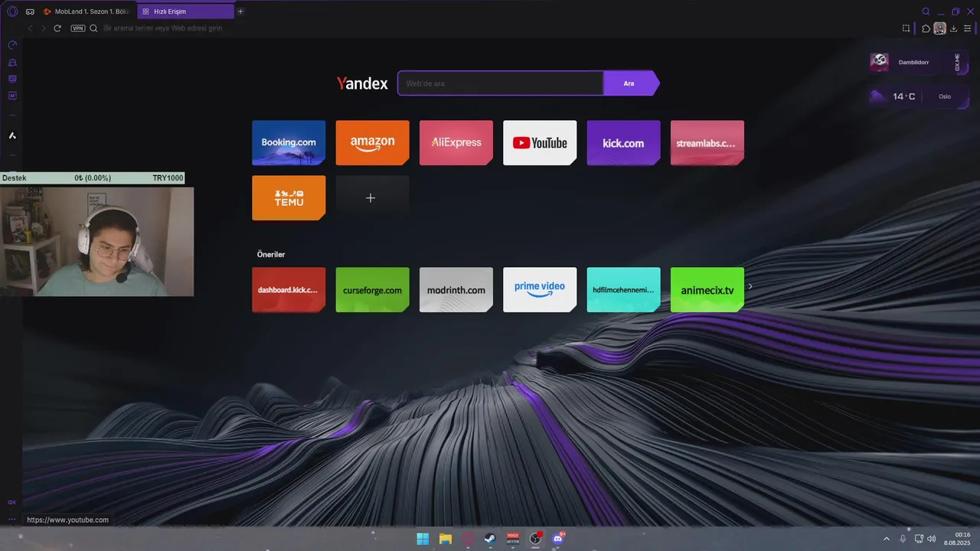Open the GX icon at sidebar bottom
This screenshot has height=551, width=980.
pos(11,502)
